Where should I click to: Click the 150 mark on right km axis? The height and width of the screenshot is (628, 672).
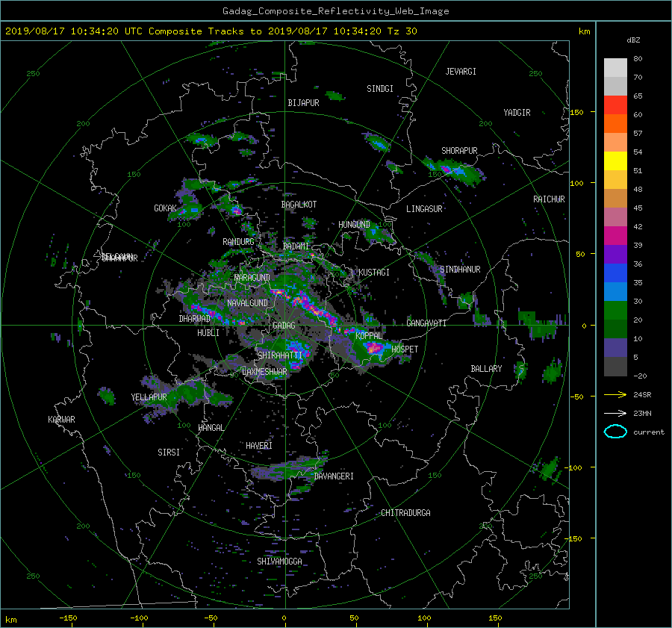click(577, 112)
